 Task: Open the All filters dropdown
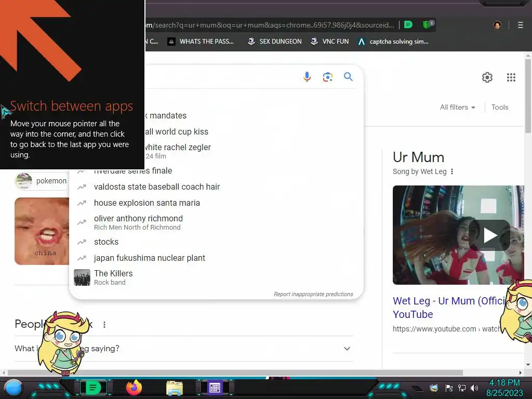457,107
